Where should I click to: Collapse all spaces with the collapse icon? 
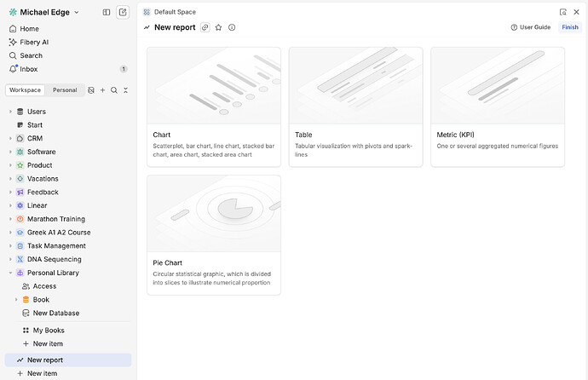125,90
